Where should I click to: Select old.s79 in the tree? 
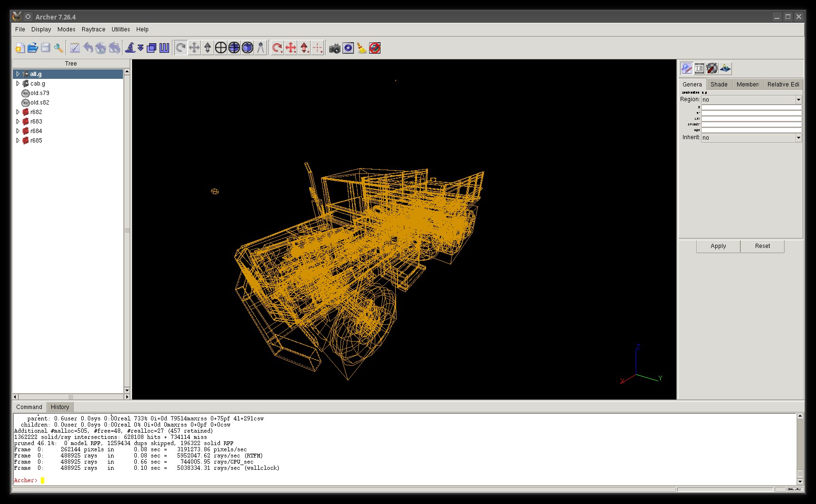point(39,93)
